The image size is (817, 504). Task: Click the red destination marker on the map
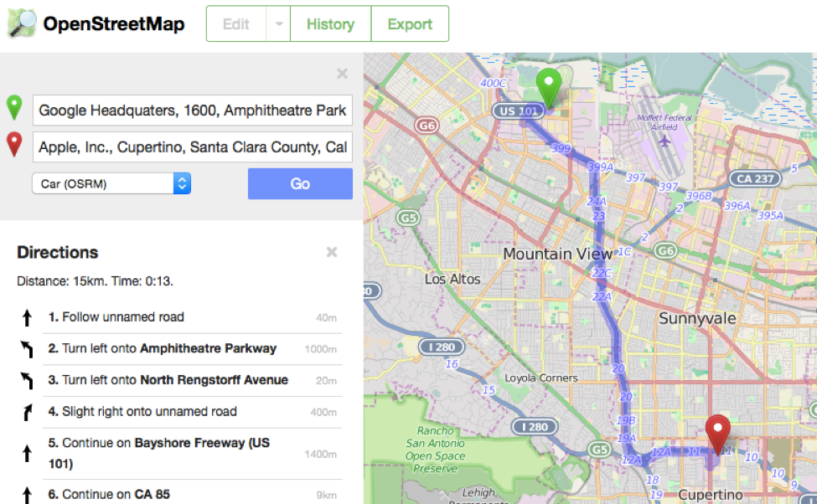click(717, 435)
